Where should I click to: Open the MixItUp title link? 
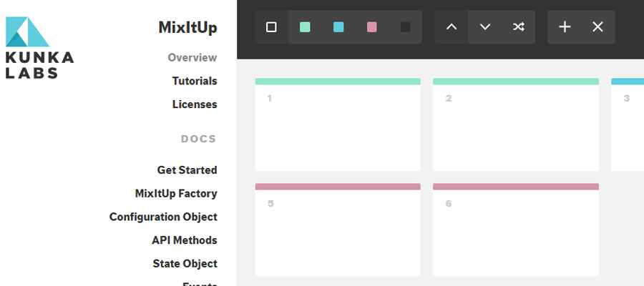(187, 27)
